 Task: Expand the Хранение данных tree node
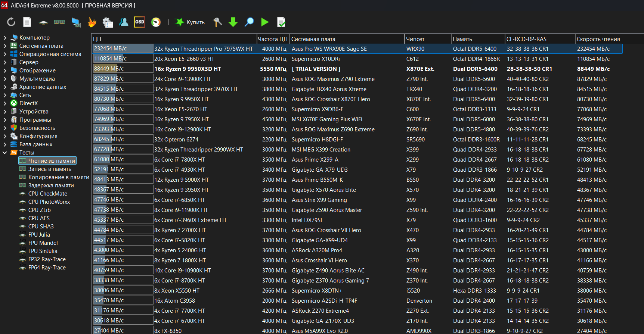[x=5, y=87]
